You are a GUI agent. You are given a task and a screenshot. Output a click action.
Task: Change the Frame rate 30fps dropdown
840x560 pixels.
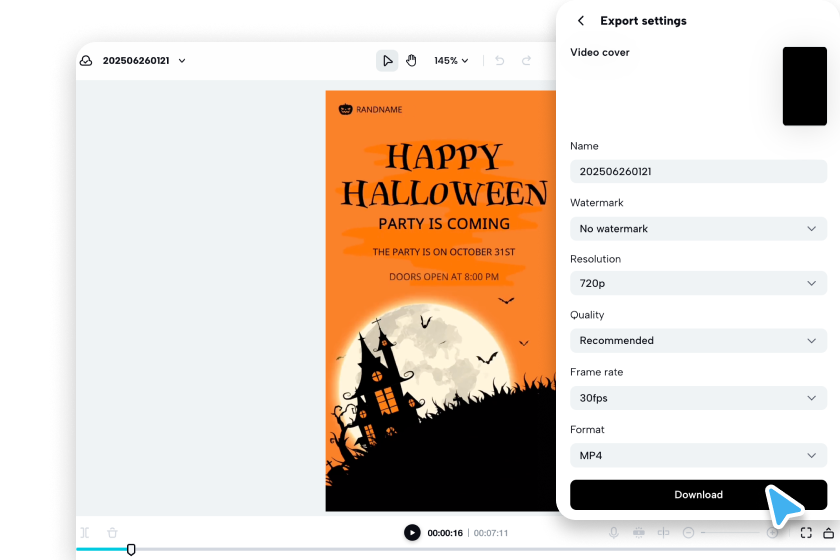coord(698,398)
